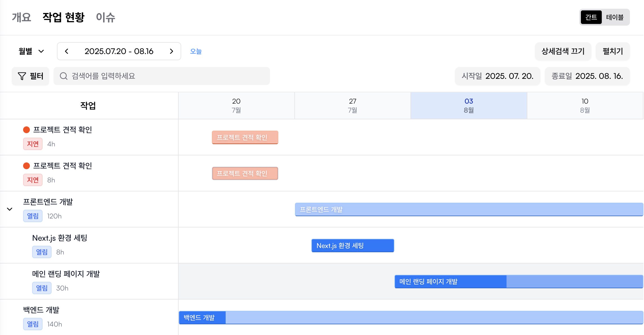Click the search magnifier icon
Viewport: 644px width, 335px height.
(x=64, y=76)
